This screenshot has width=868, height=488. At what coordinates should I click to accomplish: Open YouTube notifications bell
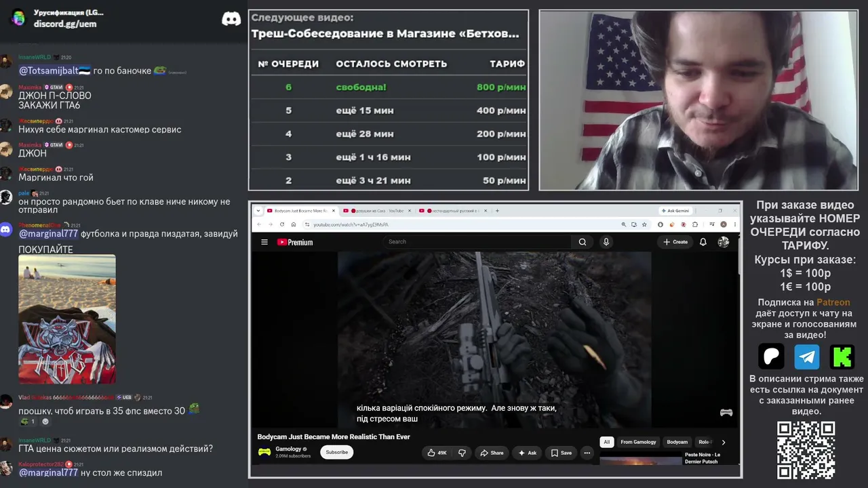(x=703, y=242)
